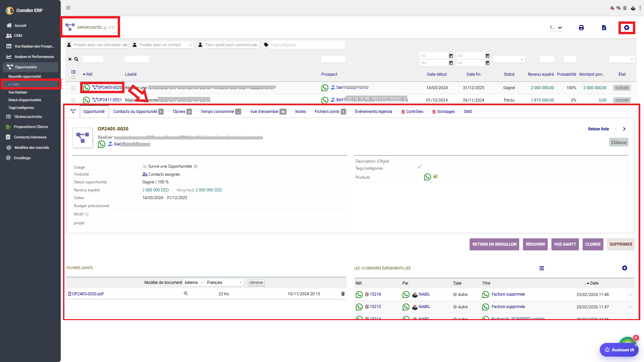Open Tiers ayant pour commercial dropdown
Image resolution: width=644 pixels, height=362 pixels.
[231, 45]
